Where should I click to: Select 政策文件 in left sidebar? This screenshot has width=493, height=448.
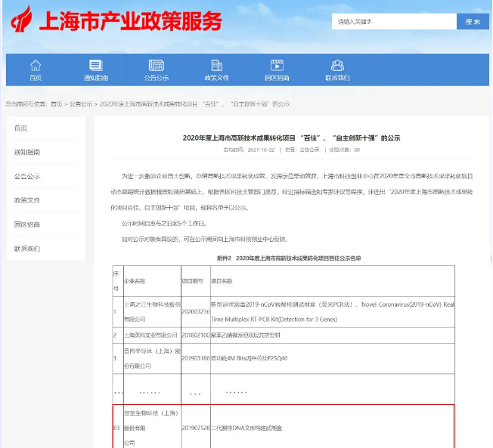27,200
